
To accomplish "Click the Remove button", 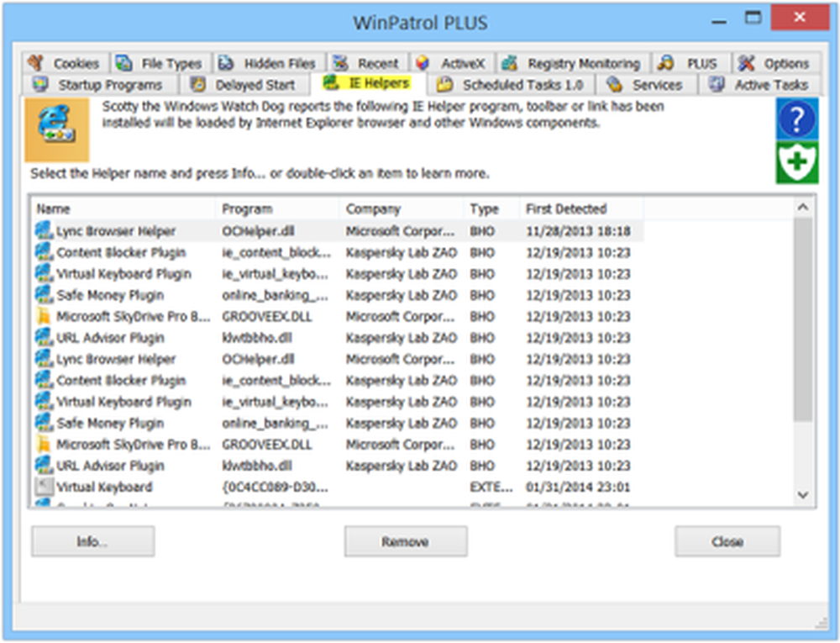I will (x=406, y=541).
